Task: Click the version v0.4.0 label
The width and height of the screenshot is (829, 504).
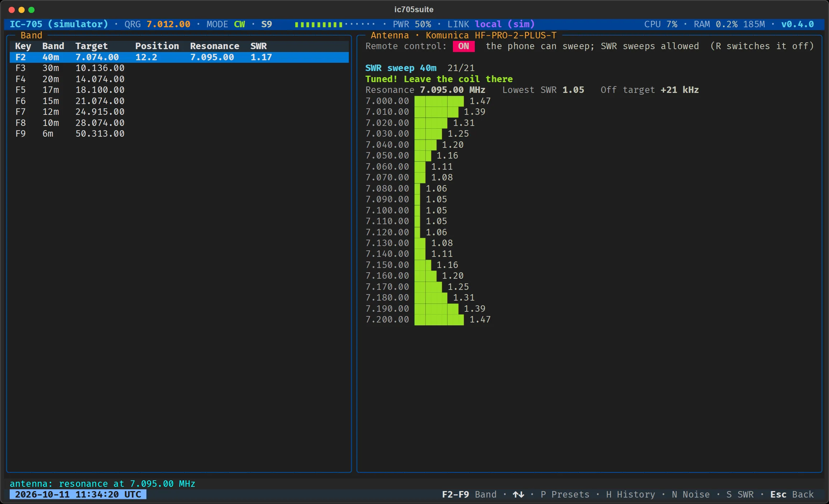Action: click(797, 24)
